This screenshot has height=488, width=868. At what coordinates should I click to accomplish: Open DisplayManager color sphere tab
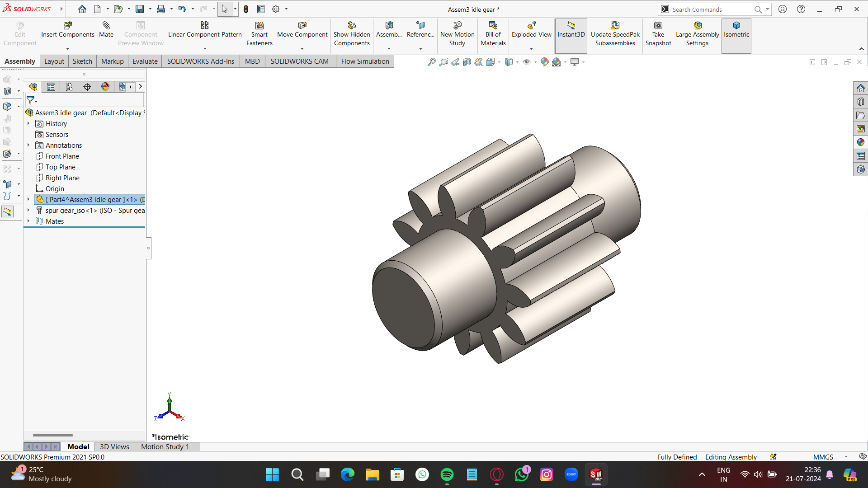coord(105,87)
